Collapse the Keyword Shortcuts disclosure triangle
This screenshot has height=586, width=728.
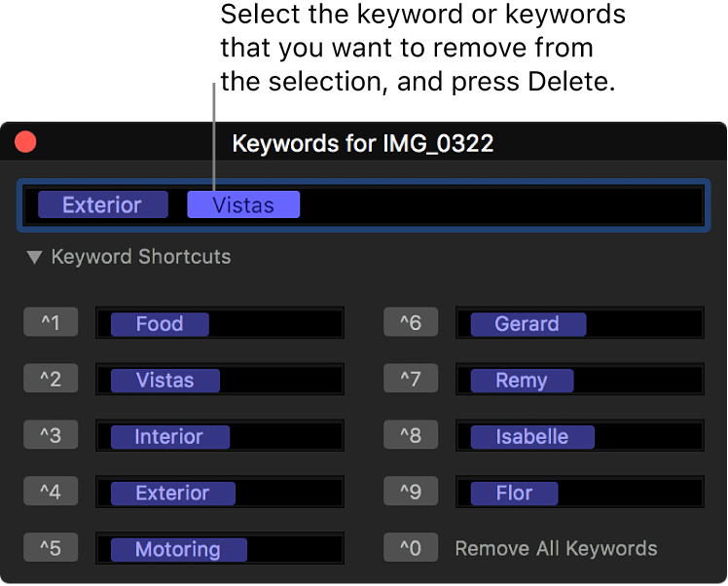coord(35,258)
